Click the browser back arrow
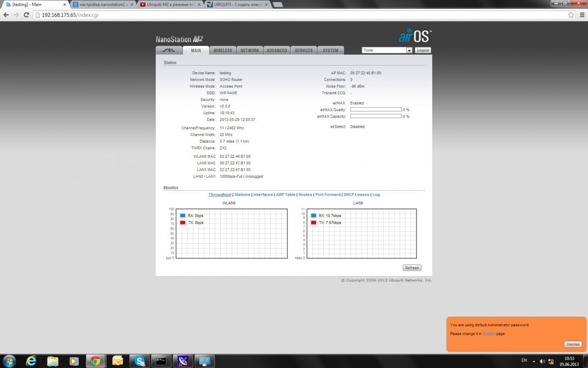This screenshot has width=588, height=368. pos(6,15)
